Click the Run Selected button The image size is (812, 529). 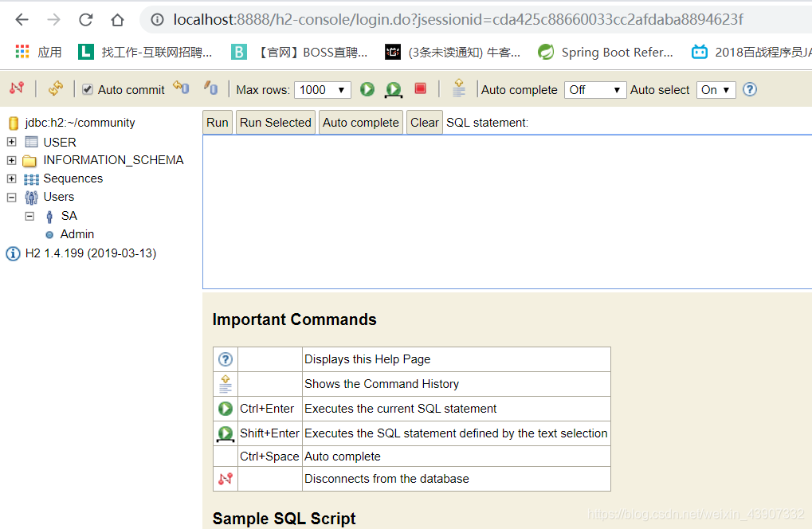(276, 122)
